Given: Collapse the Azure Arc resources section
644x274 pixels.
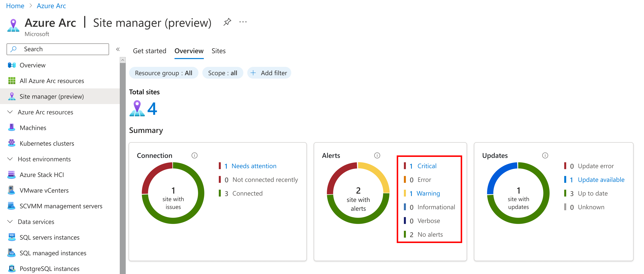Looking at the screenshot, I should click(10, 112).
